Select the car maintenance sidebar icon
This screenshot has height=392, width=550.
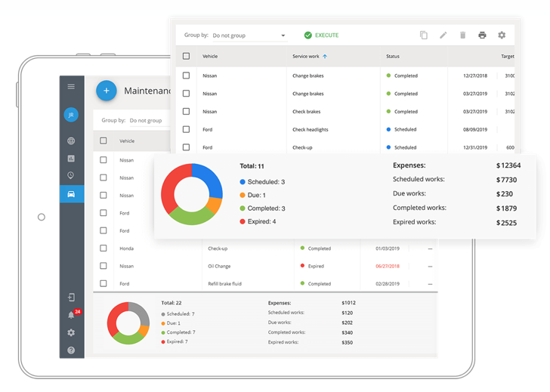(x=71, y=194)
